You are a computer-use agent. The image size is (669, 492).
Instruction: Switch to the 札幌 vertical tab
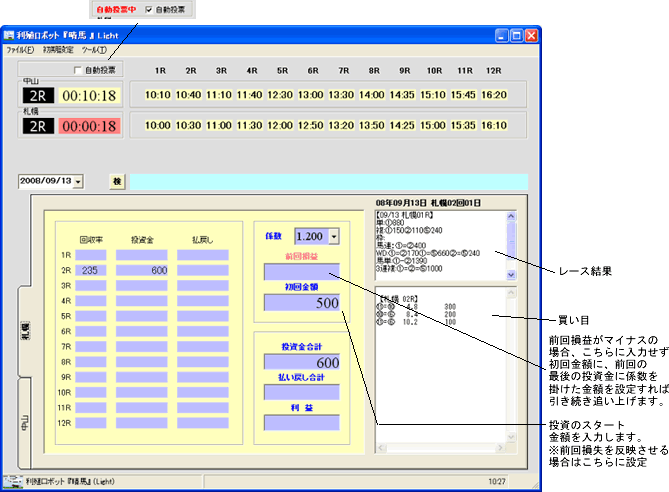(x=24, y=330)
